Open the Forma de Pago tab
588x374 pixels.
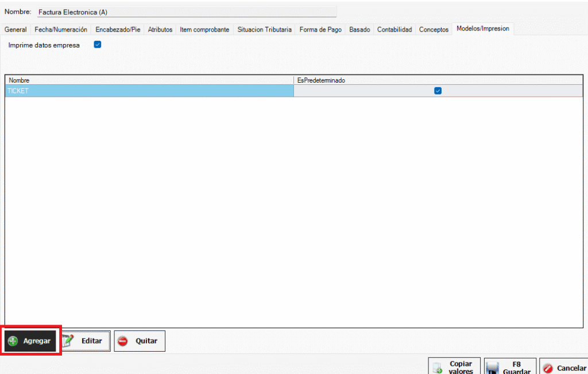click(x=320, y=29)
